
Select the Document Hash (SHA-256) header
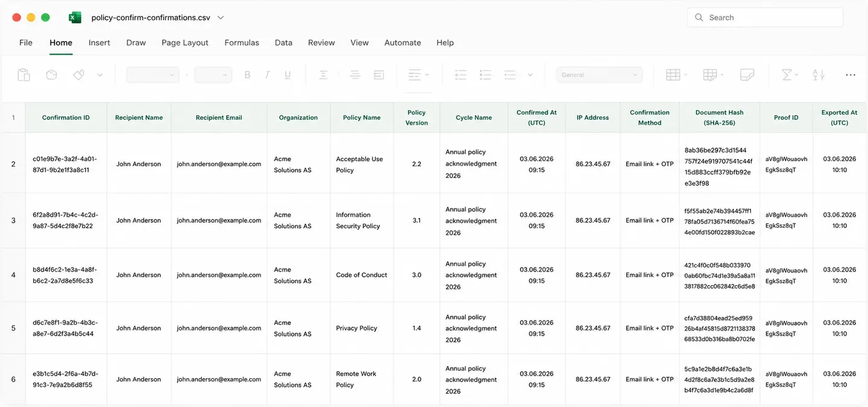click(x=719, y=117)
